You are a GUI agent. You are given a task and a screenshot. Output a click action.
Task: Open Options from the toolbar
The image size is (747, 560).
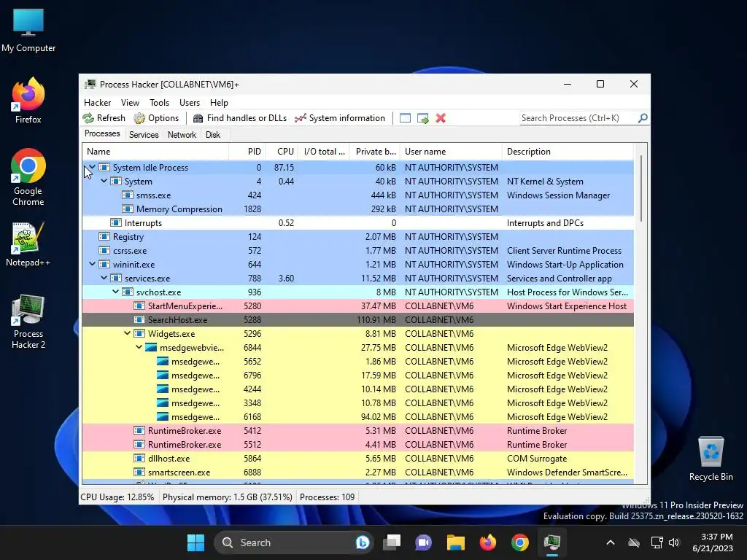(156, 118)
